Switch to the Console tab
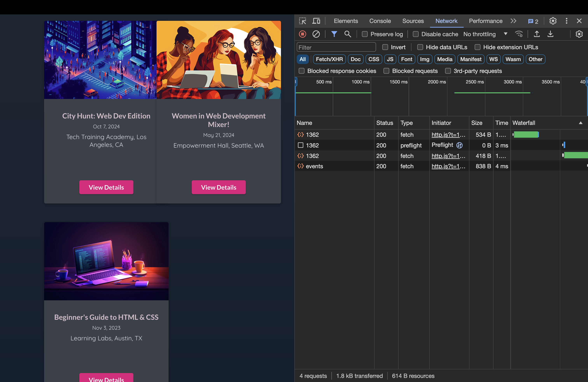This screenshot has height=382, width=588. point(380,21)
